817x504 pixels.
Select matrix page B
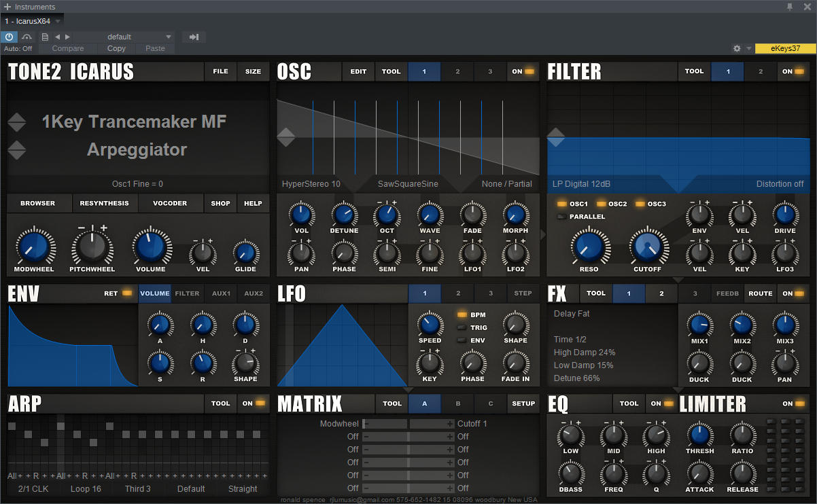click(457, 403)
